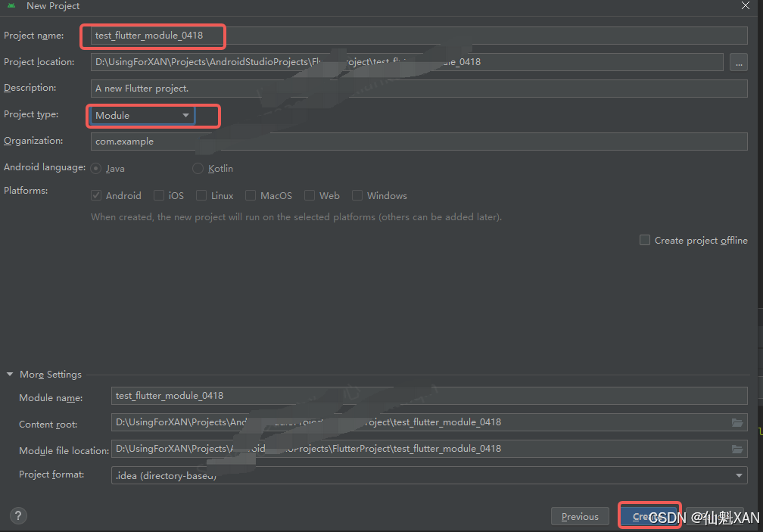Collapse the More Settings section
This screenshot has height=532, width=763.
[x=10, y=375]
